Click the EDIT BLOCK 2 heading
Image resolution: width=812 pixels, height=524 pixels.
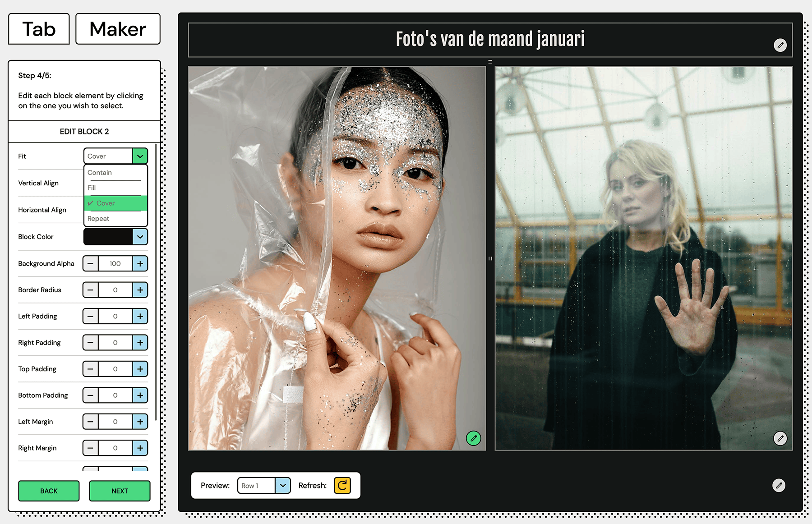point(84,132)
